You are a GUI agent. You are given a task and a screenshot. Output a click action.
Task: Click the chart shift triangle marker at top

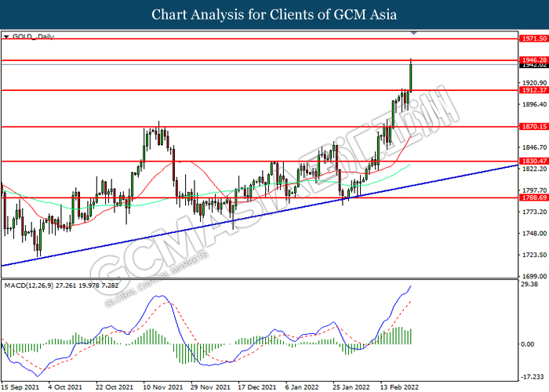pos(414,33)
